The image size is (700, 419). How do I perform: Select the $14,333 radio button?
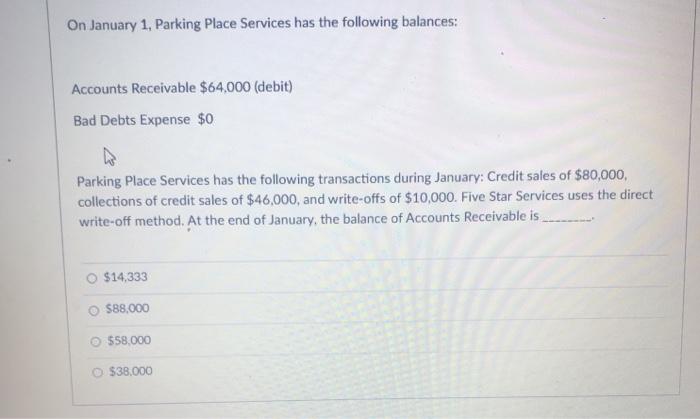92,278
